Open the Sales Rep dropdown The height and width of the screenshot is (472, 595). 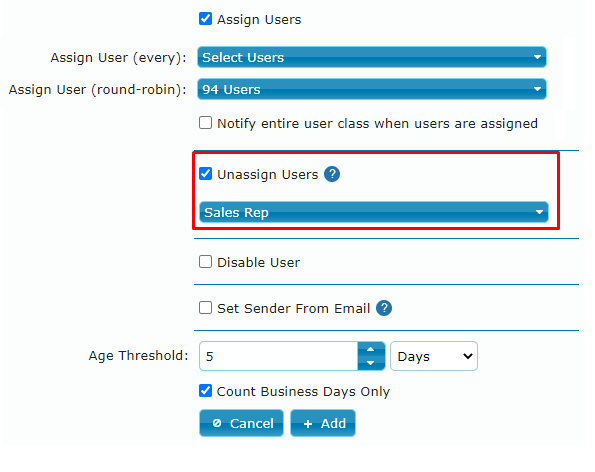click(374, 212)
